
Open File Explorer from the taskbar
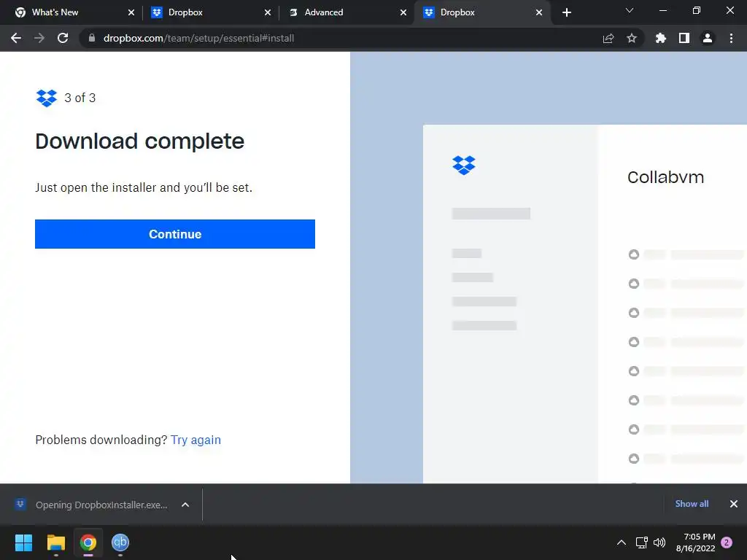[x=55, y=542]
